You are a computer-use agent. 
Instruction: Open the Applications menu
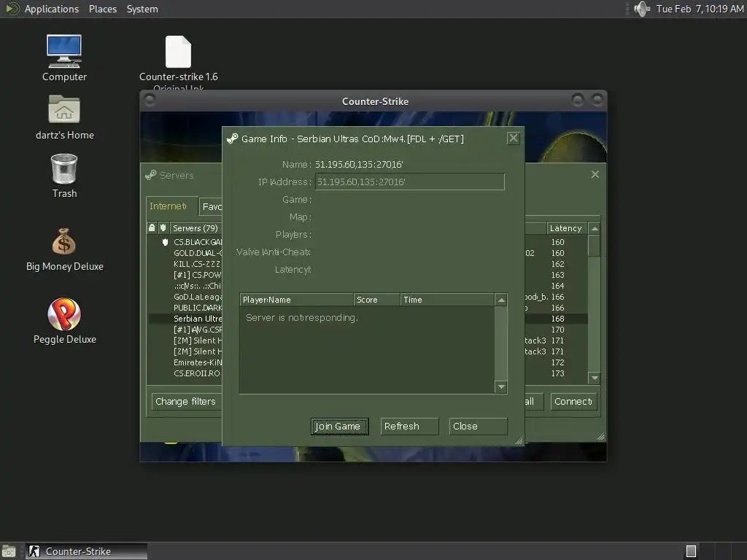pyautogui.click(x=52, y=9)
